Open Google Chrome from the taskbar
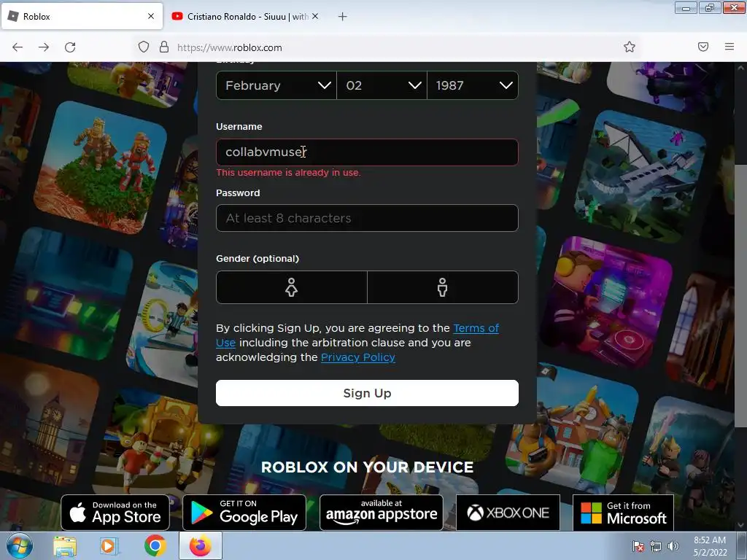This screenshot has width=747, height=560. coord(155,545)
